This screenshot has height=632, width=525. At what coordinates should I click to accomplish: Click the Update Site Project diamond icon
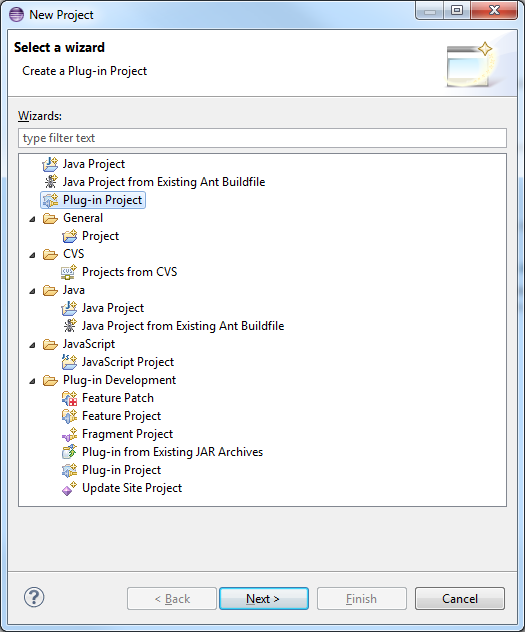pyautogui.click(x=69, y=489)
